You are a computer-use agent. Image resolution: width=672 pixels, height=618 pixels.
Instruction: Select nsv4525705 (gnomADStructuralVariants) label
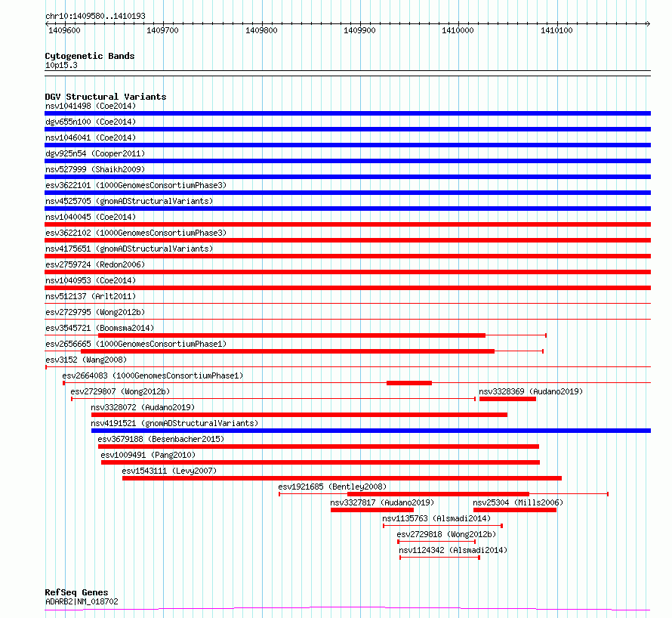point(129,201)
